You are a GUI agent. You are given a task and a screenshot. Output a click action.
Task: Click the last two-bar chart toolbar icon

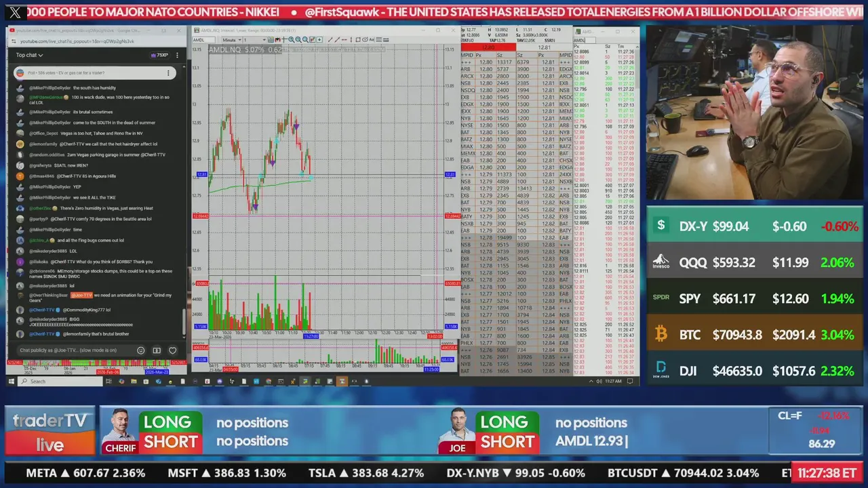[386, 40]
